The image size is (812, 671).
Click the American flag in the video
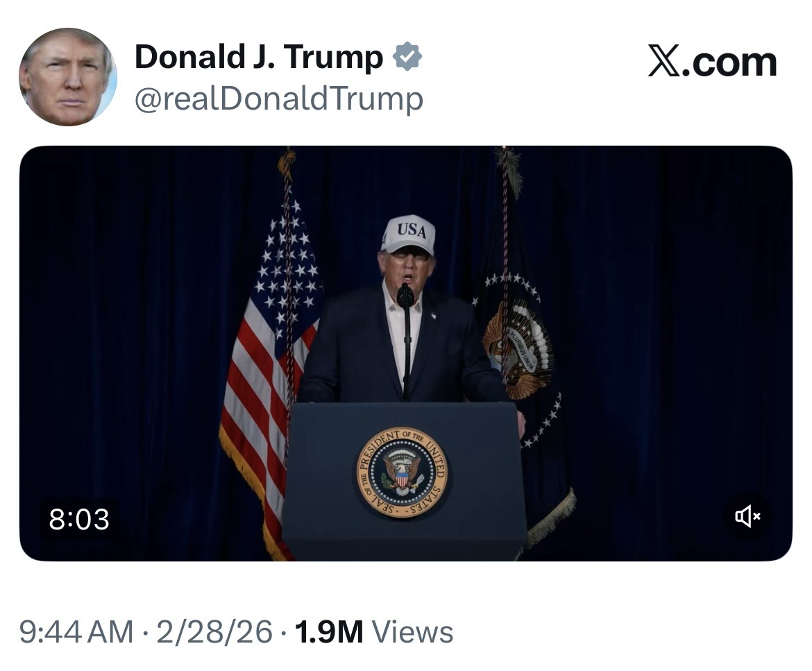264,361
